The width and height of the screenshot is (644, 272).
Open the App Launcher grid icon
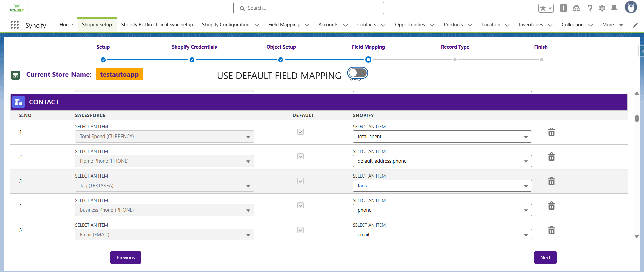[15, 25]
